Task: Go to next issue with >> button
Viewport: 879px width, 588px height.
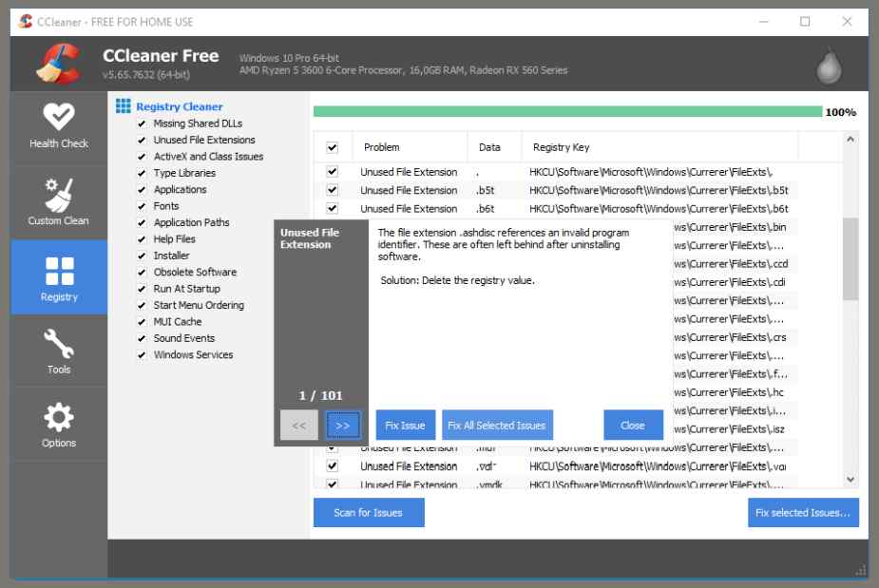Action: coord(343,426)
